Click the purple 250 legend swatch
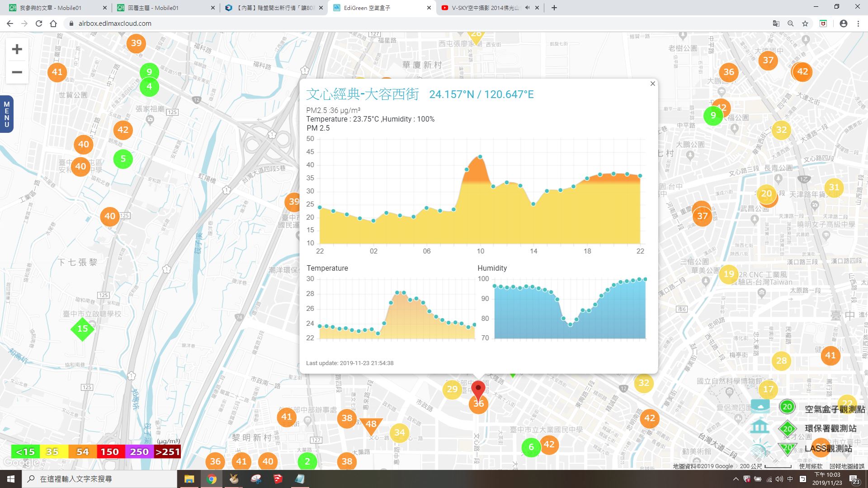Screen dimensions: 868x488 click(x=139, y=451)
